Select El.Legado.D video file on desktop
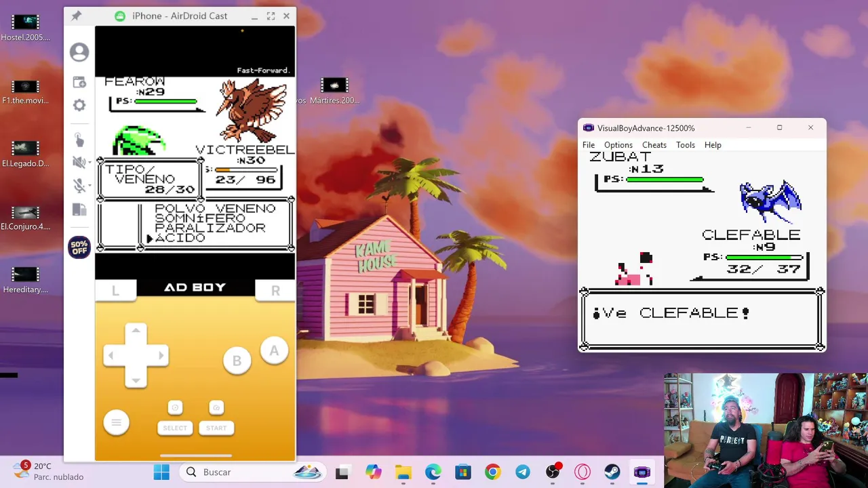Image resolution: width=868 pixels, height=488 pixels. click(25, 155)
